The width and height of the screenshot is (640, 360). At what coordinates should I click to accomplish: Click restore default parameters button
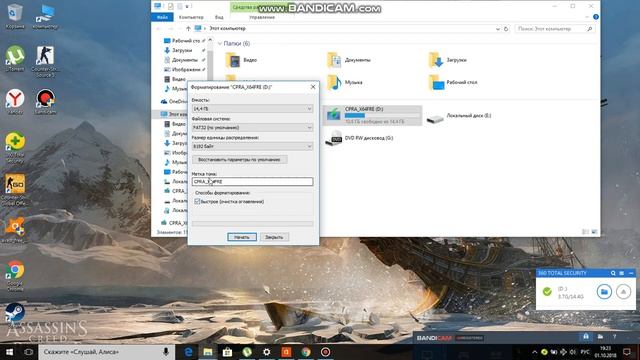(239, 160)
